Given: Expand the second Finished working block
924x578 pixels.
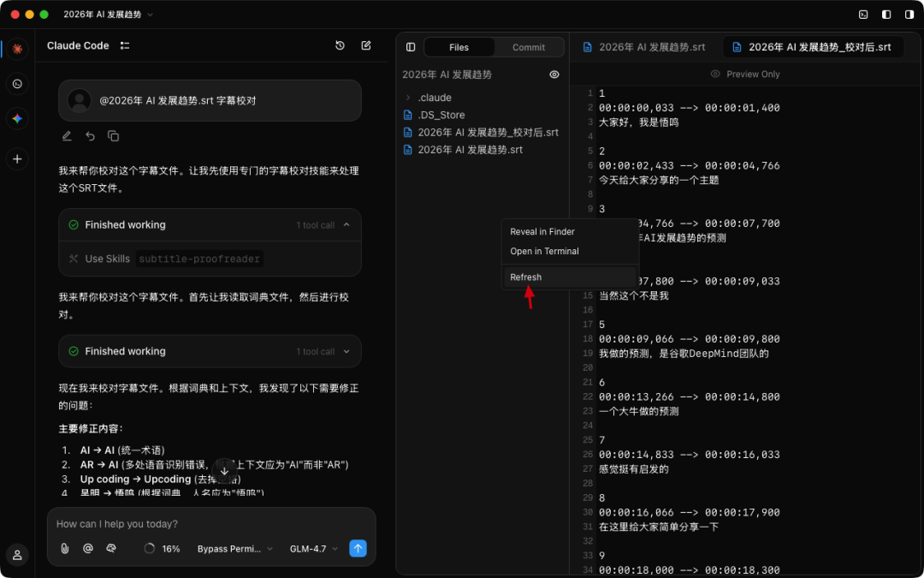Looking at the screenshot, I should pyautogui.click(x=346, y=352).
